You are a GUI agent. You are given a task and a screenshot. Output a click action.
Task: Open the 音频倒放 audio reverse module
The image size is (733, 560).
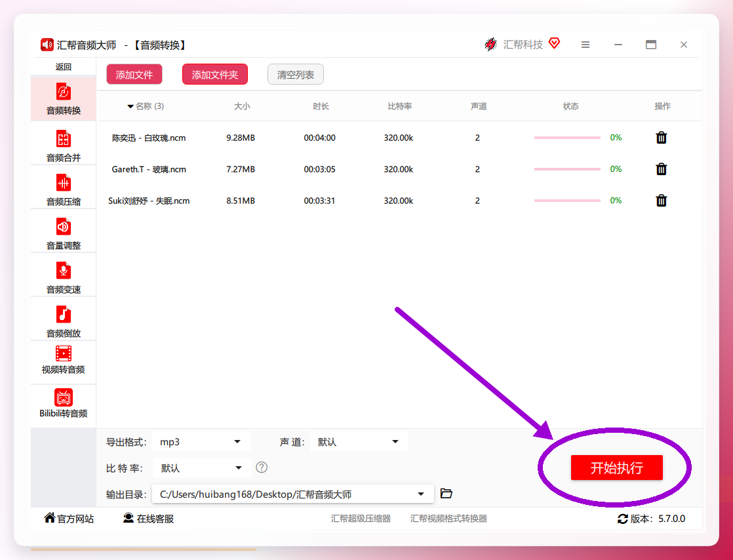[x=63, y=321]
